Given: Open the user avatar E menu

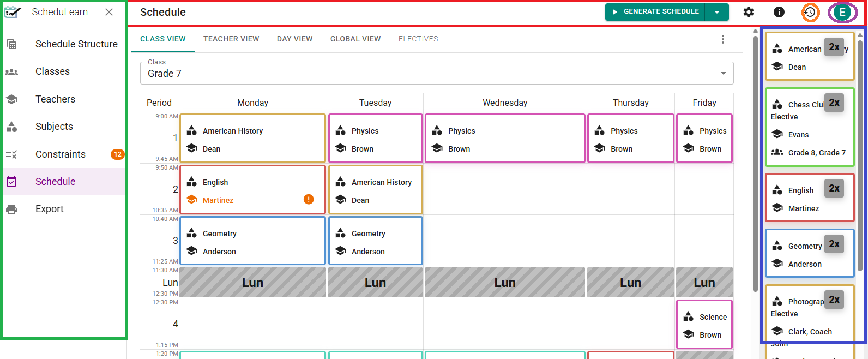Looking at the screenshot, I should pos(842,12).
